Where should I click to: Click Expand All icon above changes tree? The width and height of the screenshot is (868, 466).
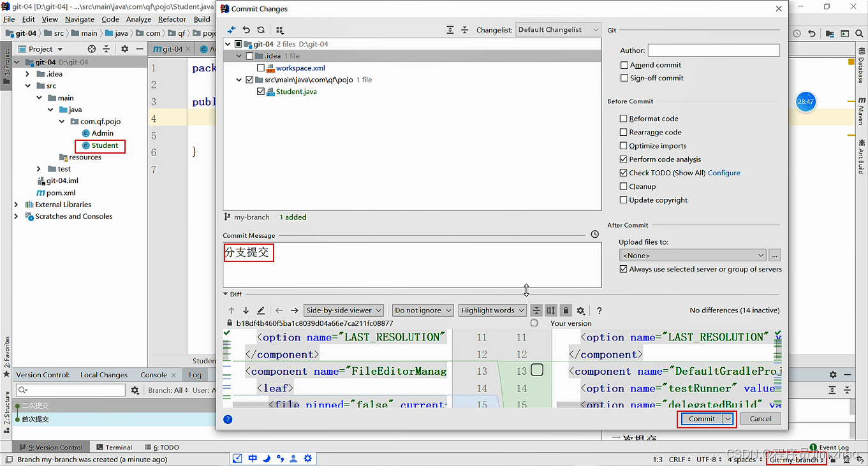450,30
